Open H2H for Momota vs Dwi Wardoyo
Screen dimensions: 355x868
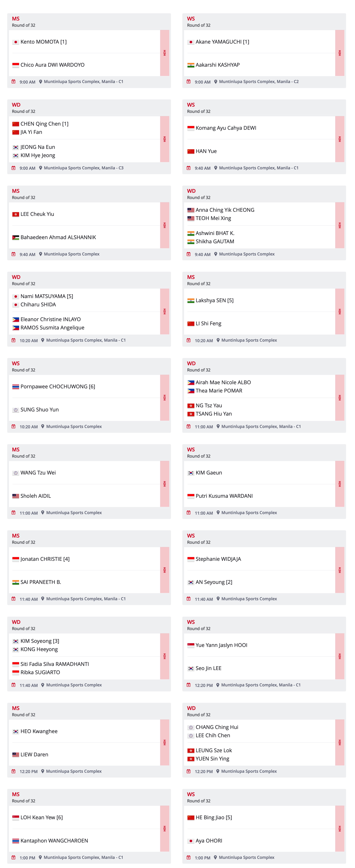pyautogui.click(x=165, y=53)
